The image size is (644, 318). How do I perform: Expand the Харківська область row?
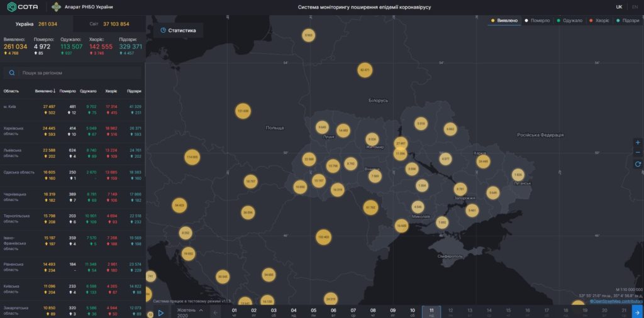tap(73, 131)
